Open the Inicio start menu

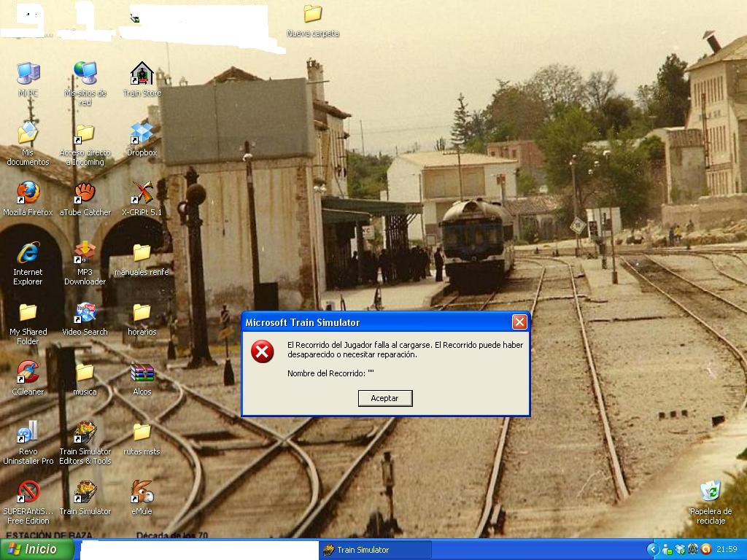[36, 549]
